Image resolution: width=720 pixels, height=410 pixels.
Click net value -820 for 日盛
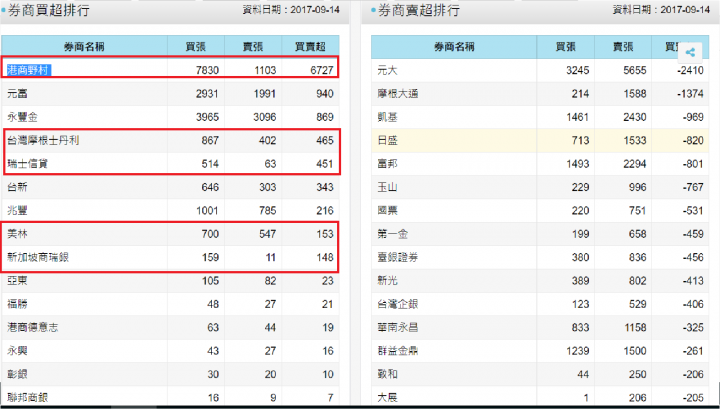pos(693,140)
